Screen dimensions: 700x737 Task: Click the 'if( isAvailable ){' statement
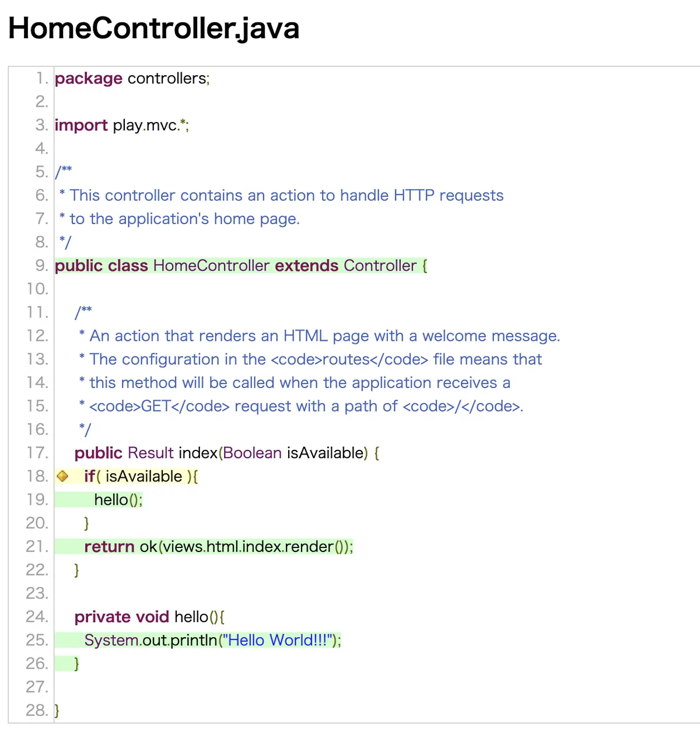pos(141,477)
